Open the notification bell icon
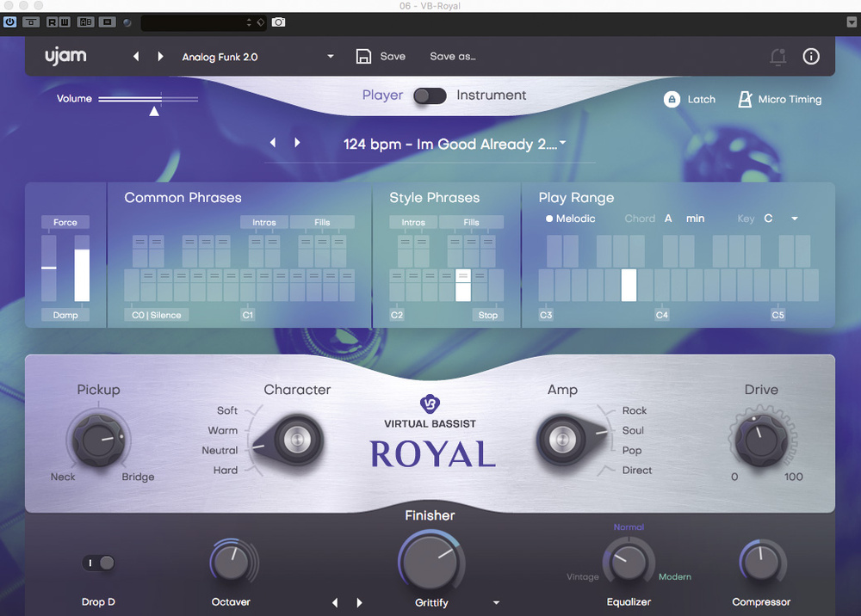This screenshot has height=616, width=861. coord(778,57)
